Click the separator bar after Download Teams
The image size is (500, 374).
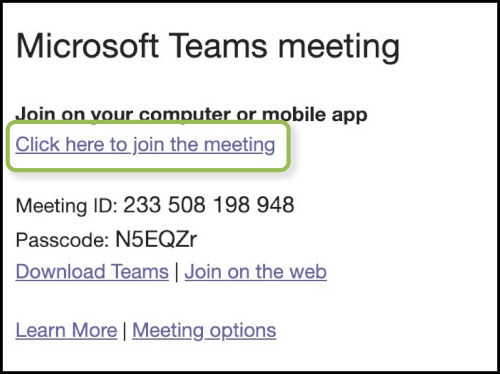click(177, 272)
